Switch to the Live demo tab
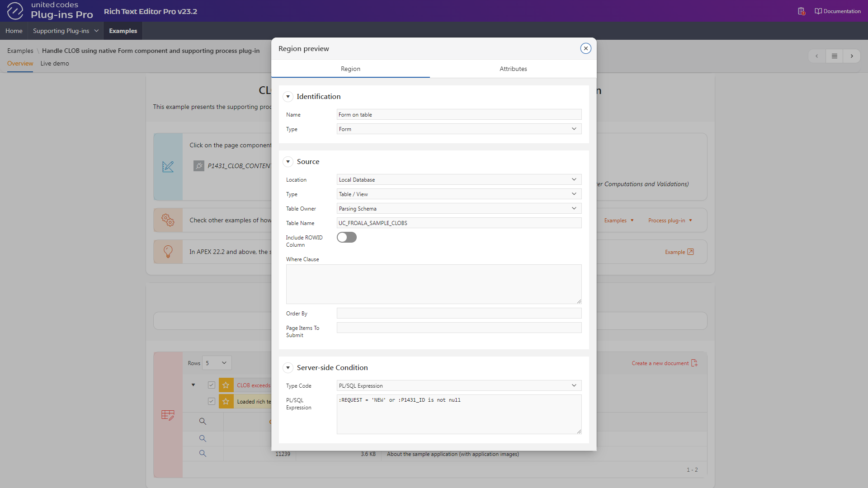Viewport: 868px width, 488px height. (55, 64)
